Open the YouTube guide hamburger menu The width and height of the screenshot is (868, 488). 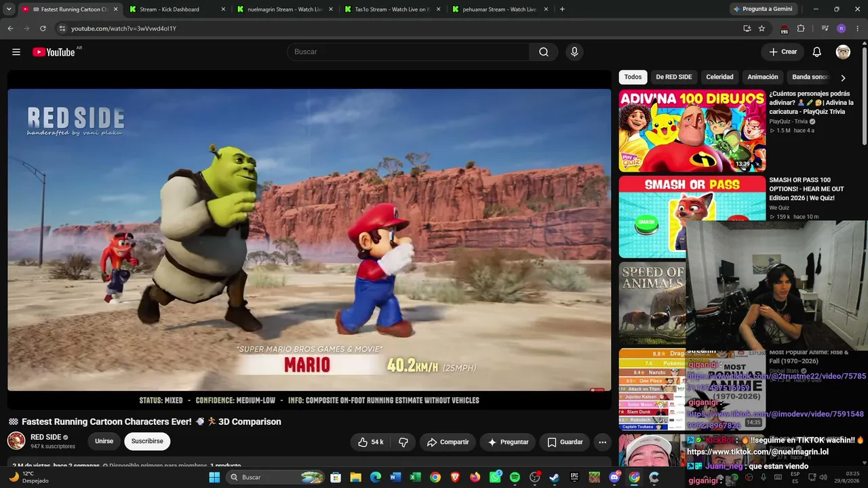click(x=16, y=52)
